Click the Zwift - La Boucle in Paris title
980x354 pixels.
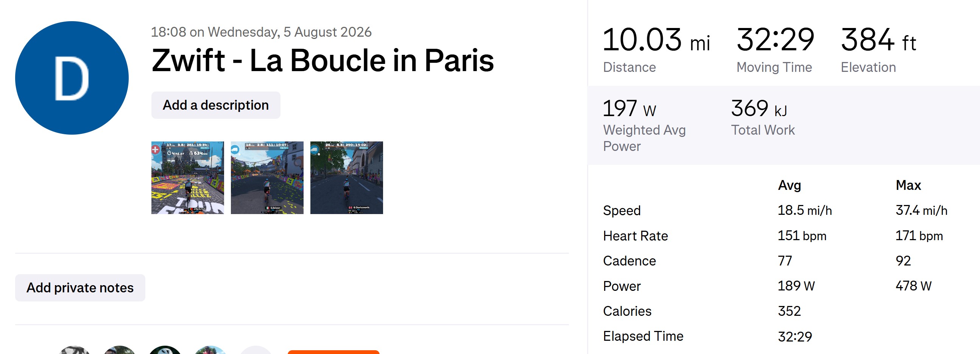[x=323, y=60]
